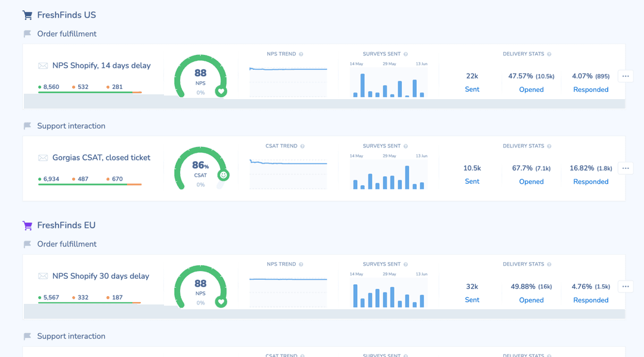Click envelope icon next to NPS Shopify 30 days delay
The height and width of the screenshot is (357, 644).
[43, 276]
